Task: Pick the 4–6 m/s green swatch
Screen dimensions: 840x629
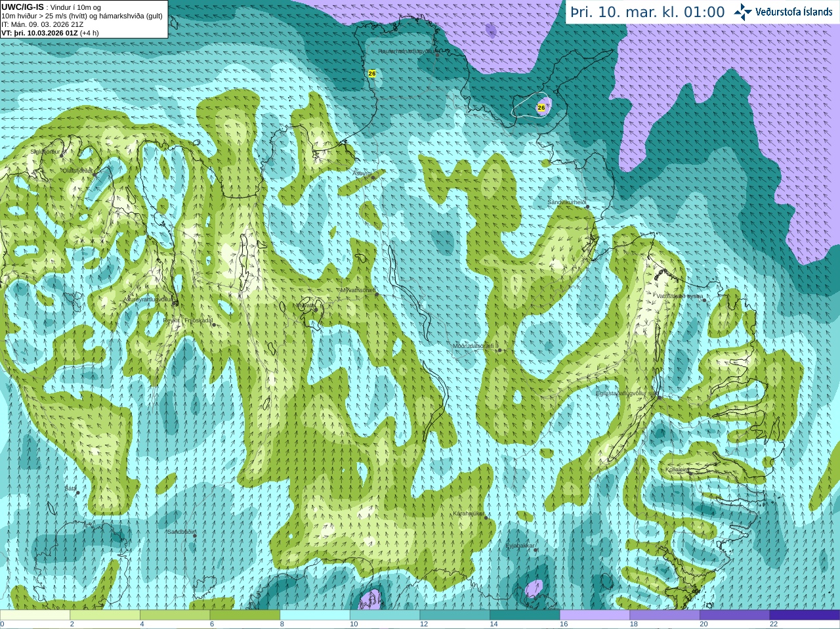Action: click(x=175, y=615)
